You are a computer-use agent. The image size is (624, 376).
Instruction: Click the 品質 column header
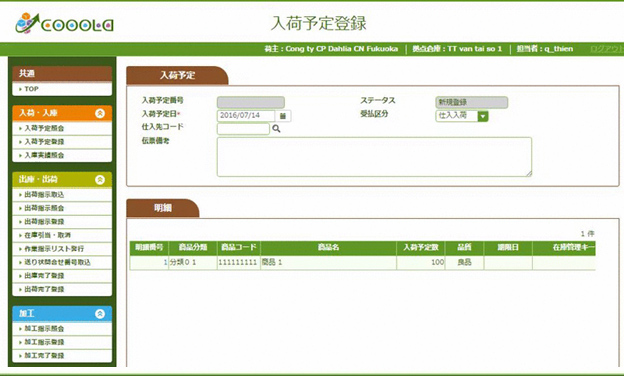coord(464,247)
